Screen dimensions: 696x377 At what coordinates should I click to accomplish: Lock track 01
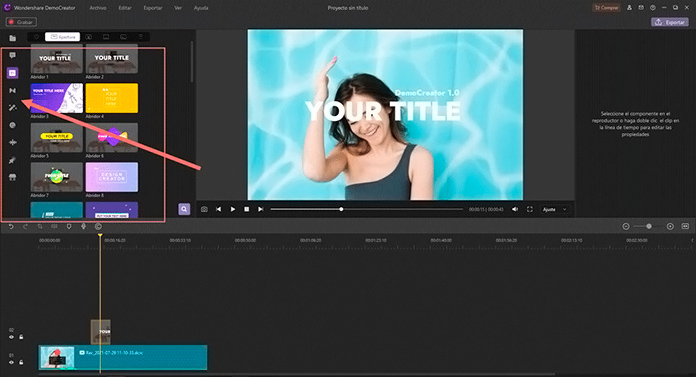[21, 362]
